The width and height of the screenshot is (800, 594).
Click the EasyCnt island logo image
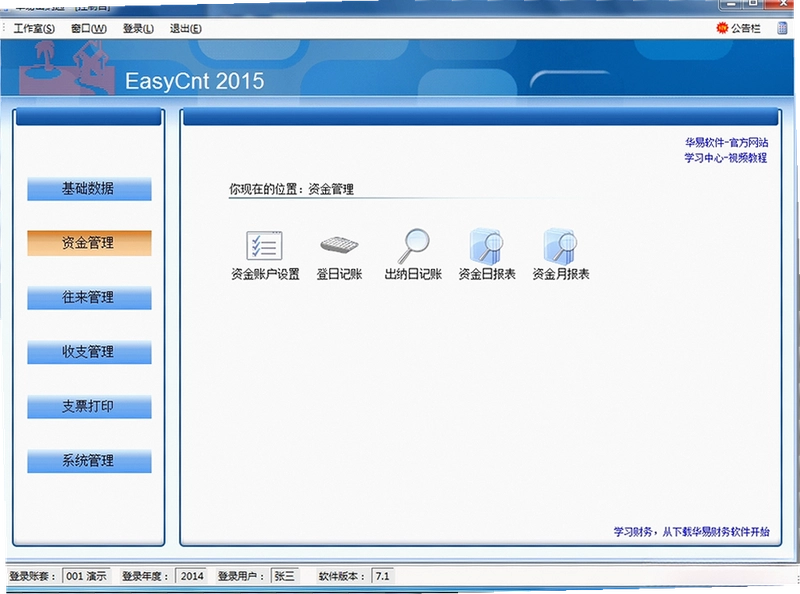coord(66,67)
